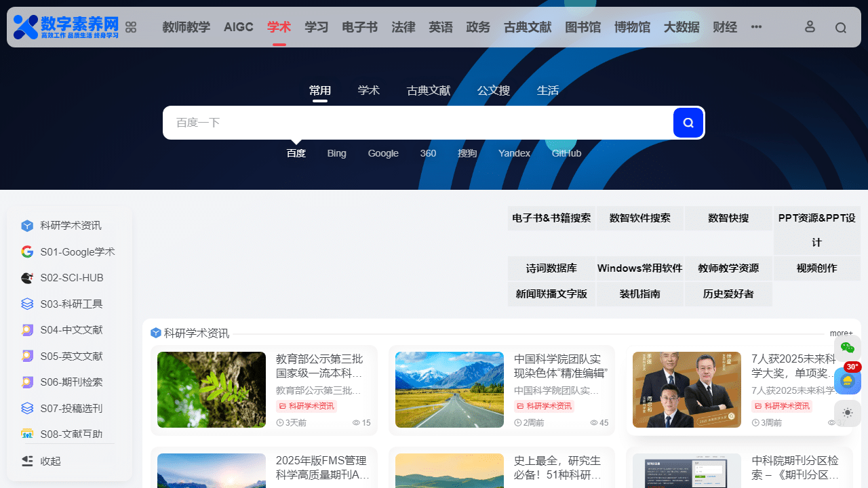Screen dimensions: 868x488
Task: Switch to the 古典文献 search tab
Action: click(429, 91)
